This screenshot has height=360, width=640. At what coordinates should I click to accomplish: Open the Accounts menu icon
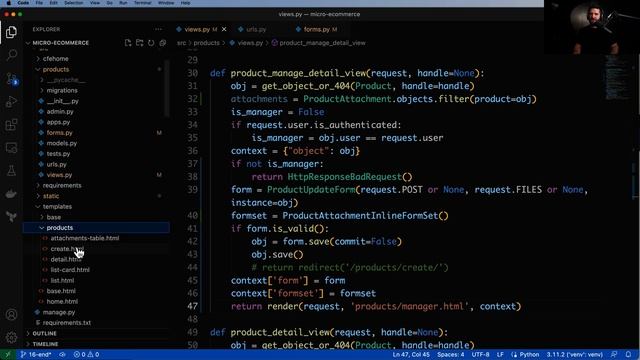(11, 315)
